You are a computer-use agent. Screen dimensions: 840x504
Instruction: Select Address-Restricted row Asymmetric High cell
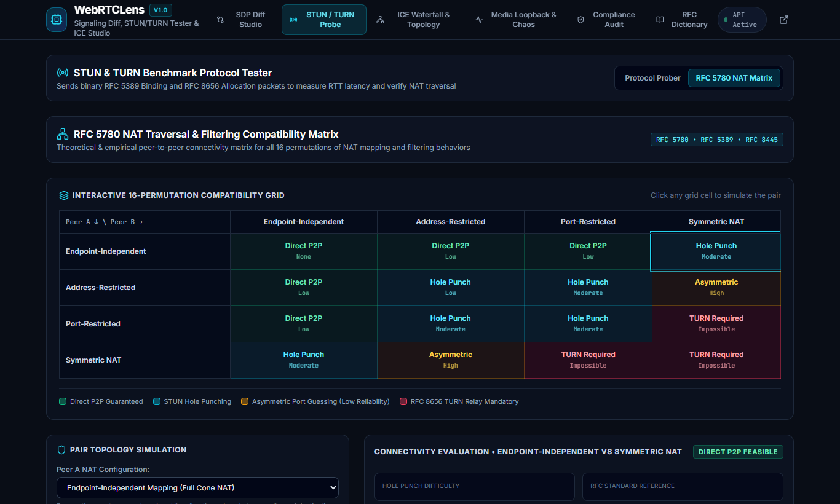[x=716, y=288]
